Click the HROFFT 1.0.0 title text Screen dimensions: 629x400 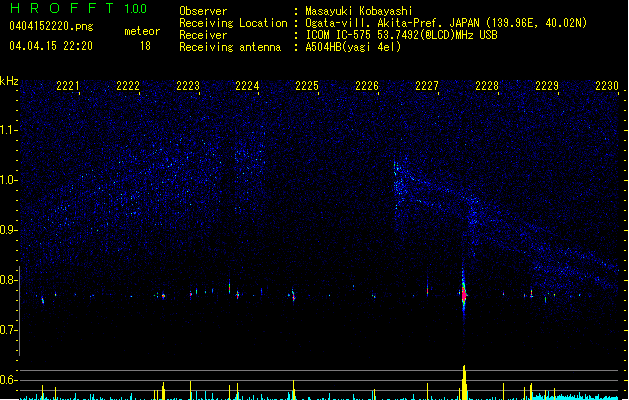coord(79,8)
